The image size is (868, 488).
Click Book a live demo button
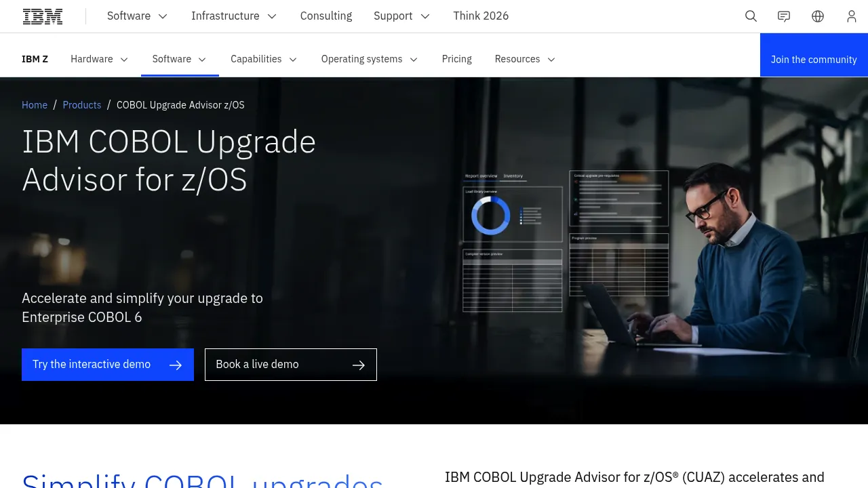(x=291, y=365)
